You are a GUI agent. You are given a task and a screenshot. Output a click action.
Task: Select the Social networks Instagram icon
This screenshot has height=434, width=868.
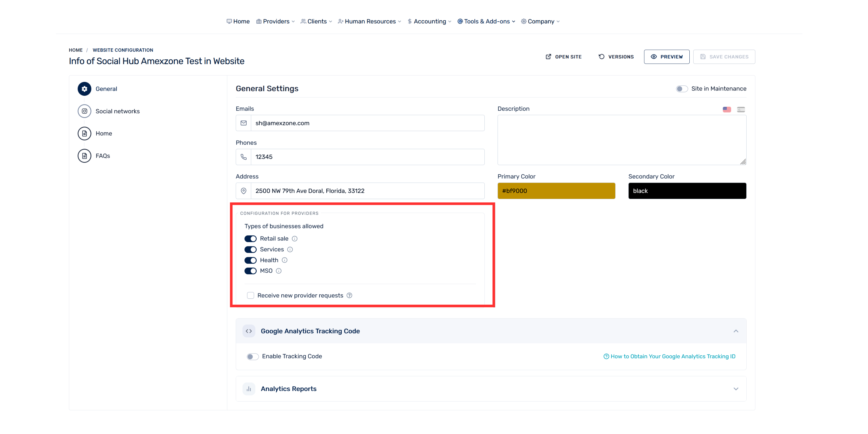pyautogui.click(x=84, y=111)
